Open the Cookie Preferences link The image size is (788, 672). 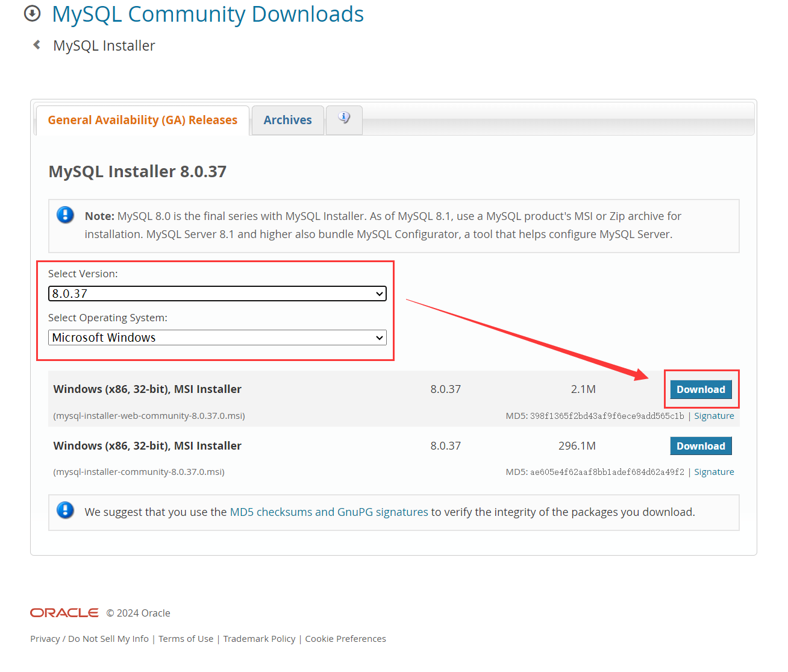point(345,639)
